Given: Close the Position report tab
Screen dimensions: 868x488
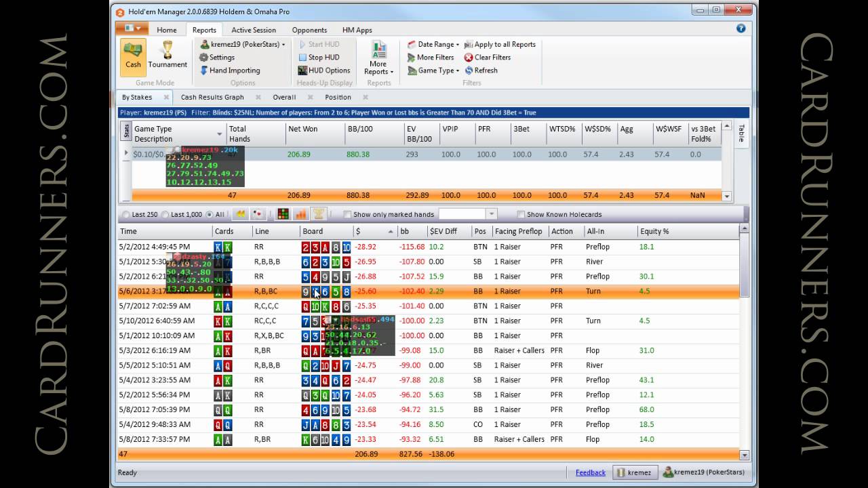Looking at the screenshot, I should [366, 97].
